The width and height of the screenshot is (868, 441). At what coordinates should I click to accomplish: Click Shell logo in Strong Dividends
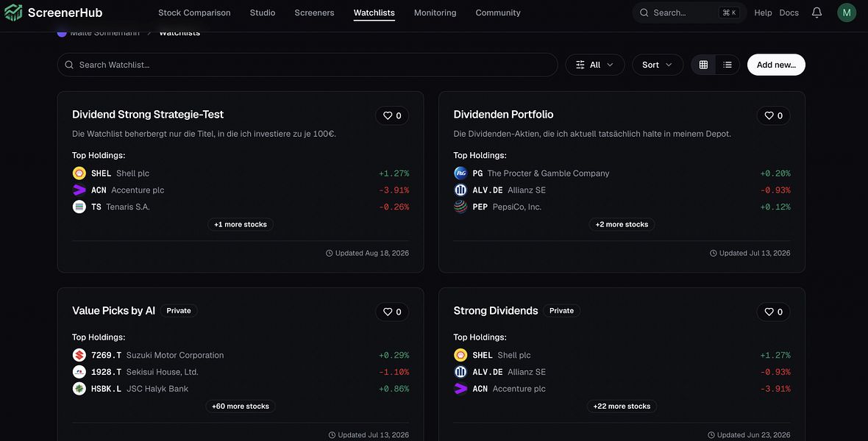460,355
